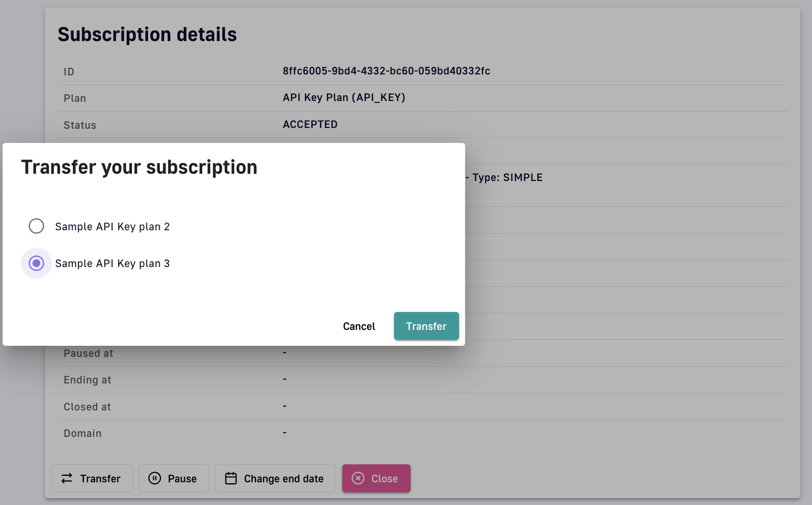Click the 'Type: SIMPLE' text
The width and height of the screenshot is (812, 505).
[x=507, y=178]
